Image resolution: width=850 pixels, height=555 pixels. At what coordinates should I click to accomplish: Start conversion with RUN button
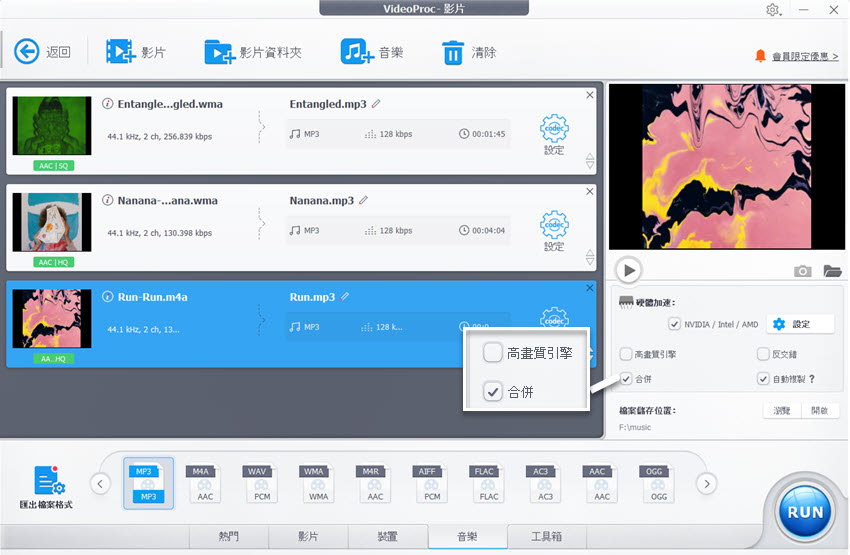point(805,512)
